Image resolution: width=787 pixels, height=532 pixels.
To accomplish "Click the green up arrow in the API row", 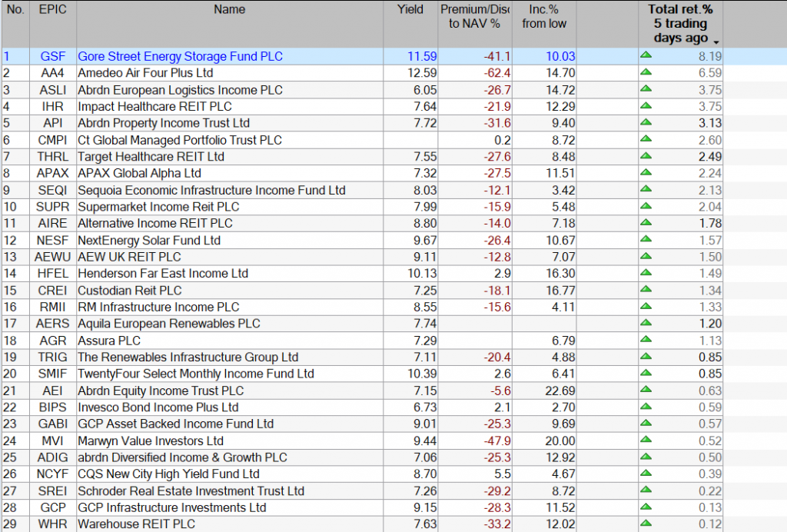I will [646, 122].
